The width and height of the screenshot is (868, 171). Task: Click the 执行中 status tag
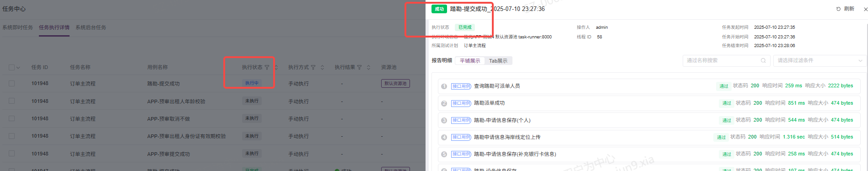tap(252, 83)
